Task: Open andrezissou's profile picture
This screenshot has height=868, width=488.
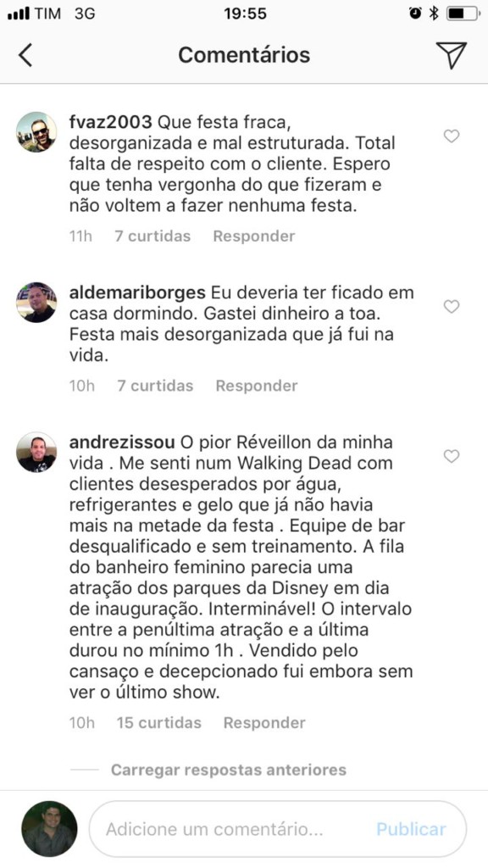Action: (x=36, y=452)
